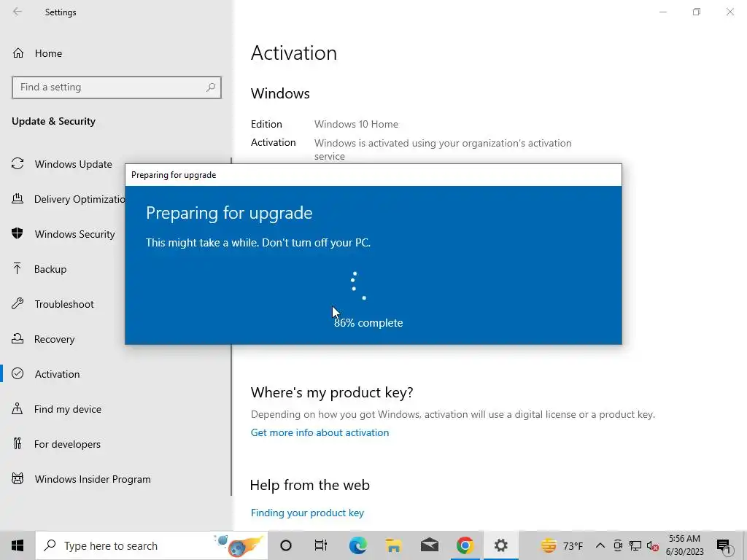The width and height of the screenshot is (747, 560).
Task: Click Get more info about activation link
Action: 320,432
